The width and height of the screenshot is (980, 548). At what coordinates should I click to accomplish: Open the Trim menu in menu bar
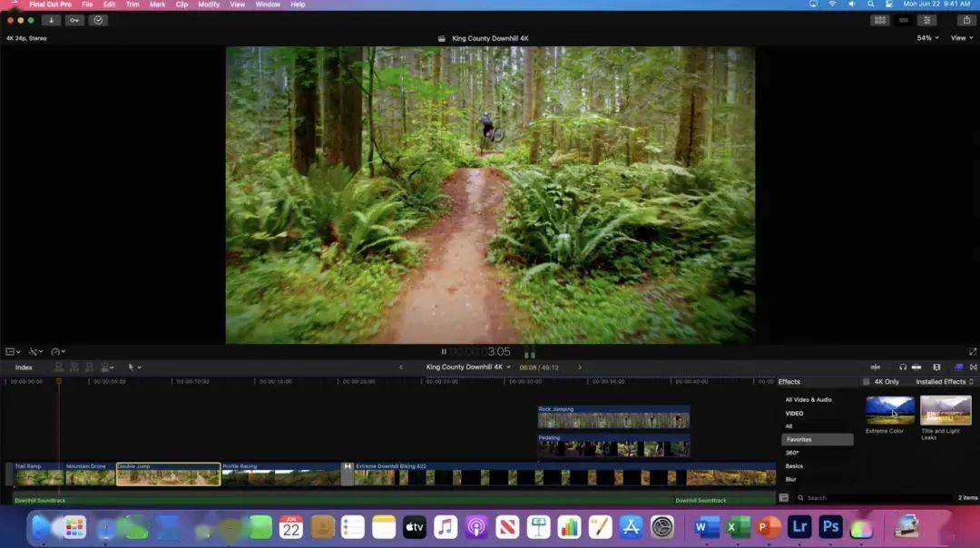(x=132, y=5)
